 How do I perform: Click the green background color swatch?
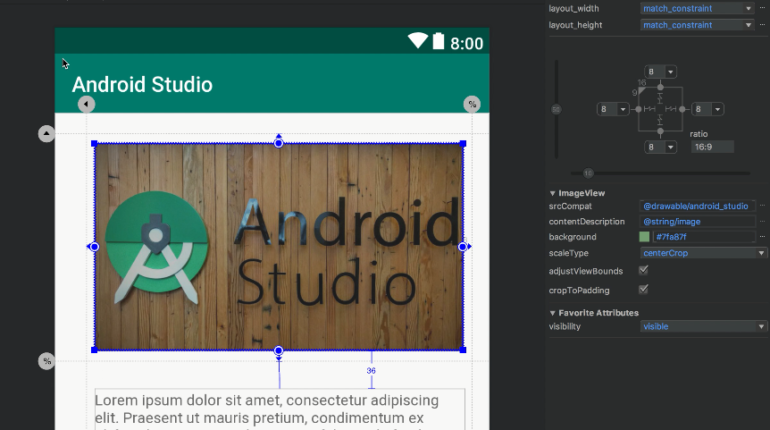coord(645,237)
